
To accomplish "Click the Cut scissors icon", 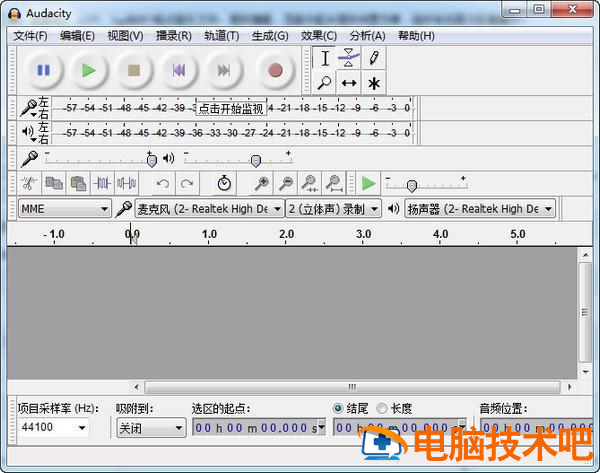I will click(x=29, y=184).
